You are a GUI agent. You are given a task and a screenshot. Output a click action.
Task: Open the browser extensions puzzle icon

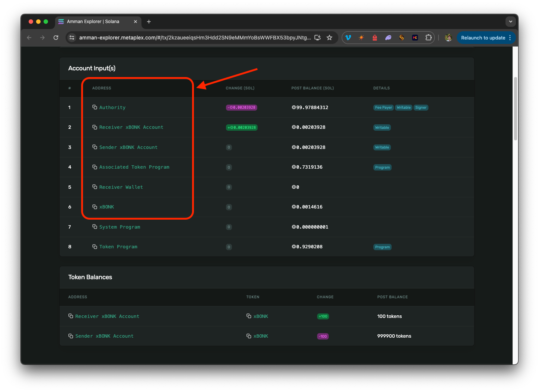[428, 38]
